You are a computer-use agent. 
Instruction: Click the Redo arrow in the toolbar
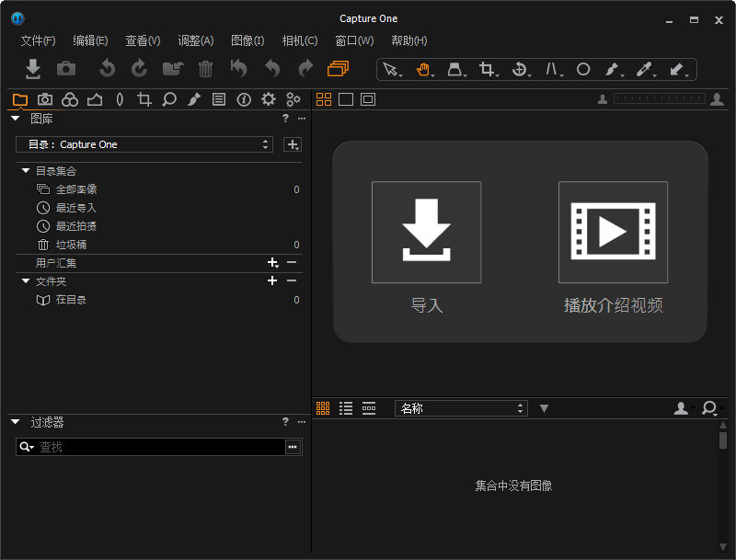pyautogui.click(x=306, y=69)
